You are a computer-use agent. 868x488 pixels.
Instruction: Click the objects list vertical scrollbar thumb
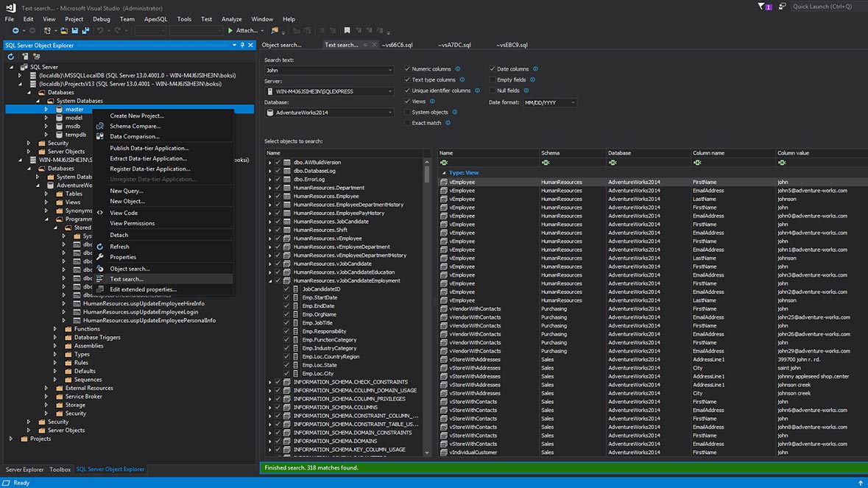tap(426, 174)
